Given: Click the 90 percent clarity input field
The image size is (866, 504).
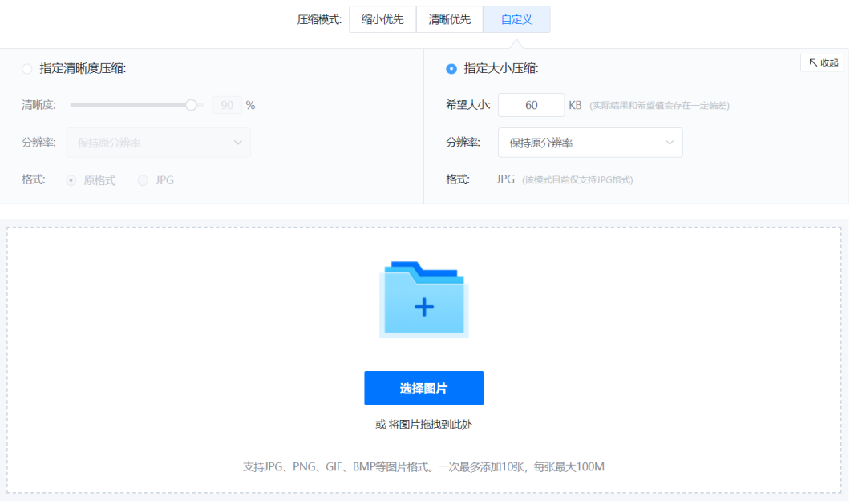Looking at the screenshot, I should 227,105.
